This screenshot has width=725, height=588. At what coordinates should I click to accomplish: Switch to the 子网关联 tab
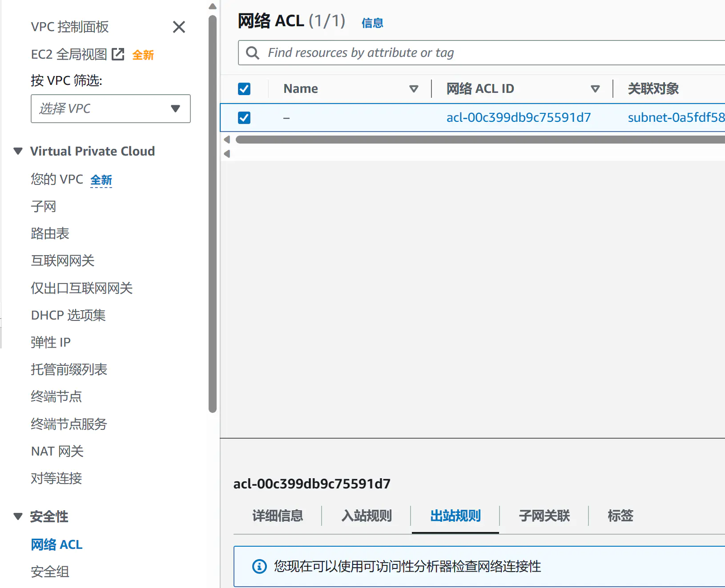click(x=544, y=516)
